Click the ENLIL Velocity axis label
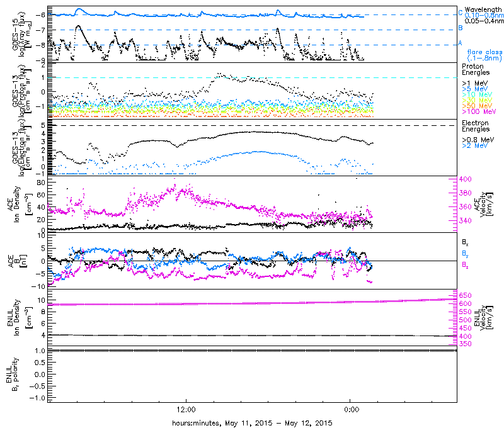 (483, 317)
